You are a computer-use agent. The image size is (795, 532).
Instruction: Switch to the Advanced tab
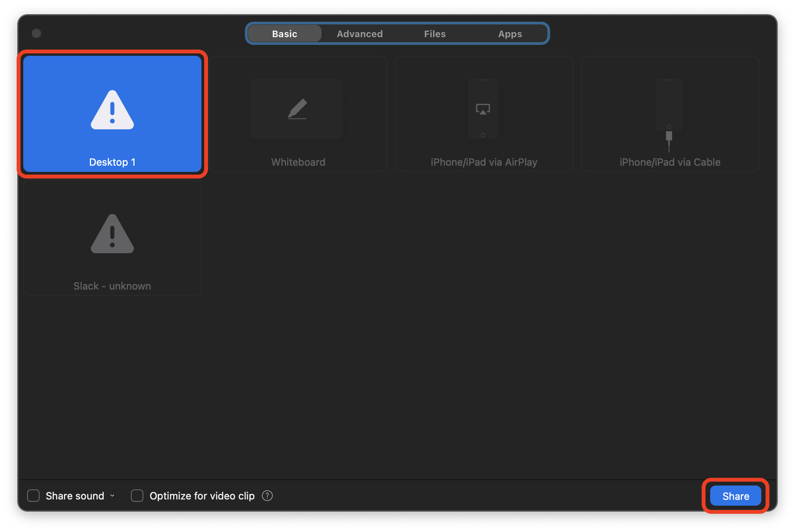click(x=359, y=34)
